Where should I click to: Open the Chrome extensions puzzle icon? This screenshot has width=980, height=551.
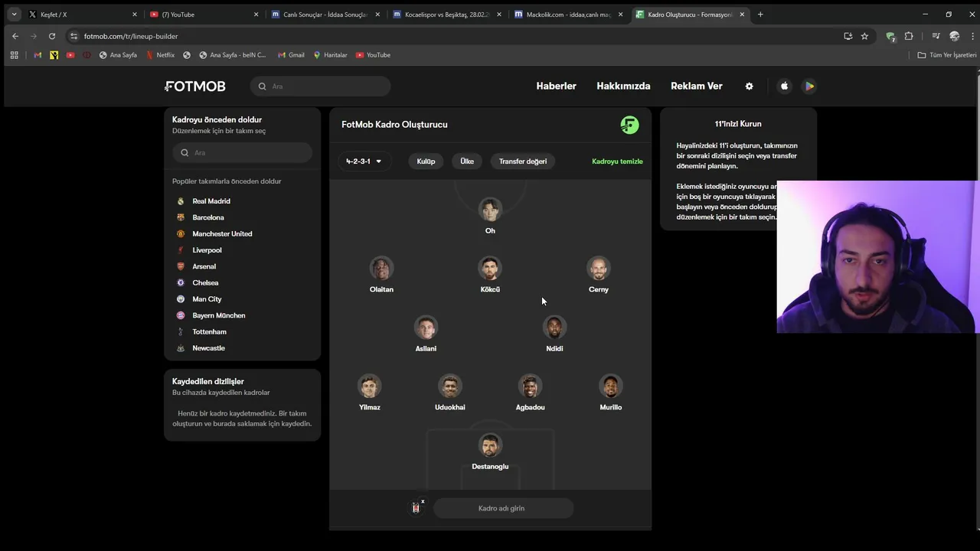click(x=909, y=36)
